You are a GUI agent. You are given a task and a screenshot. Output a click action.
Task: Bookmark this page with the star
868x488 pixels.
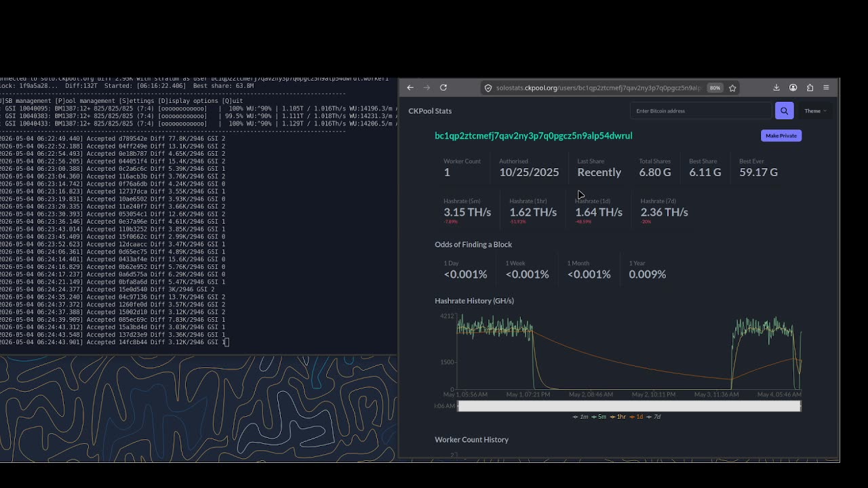[732, 88]
